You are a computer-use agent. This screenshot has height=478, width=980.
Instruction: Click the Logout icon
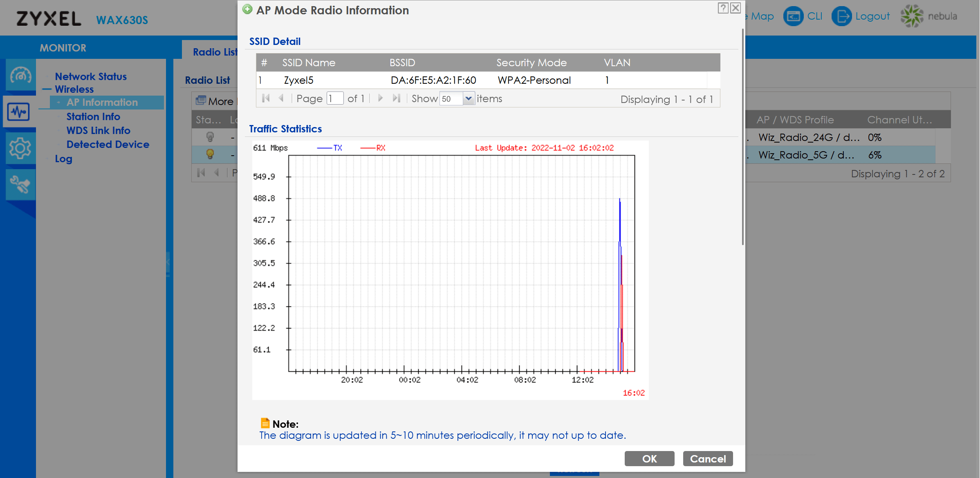[841, 16]
